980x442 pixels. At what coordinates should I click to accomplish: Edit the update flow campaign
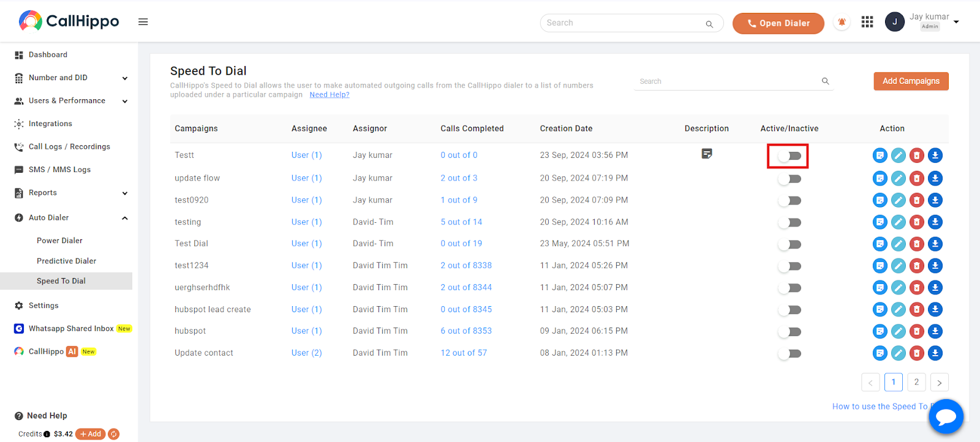(898, 179)
